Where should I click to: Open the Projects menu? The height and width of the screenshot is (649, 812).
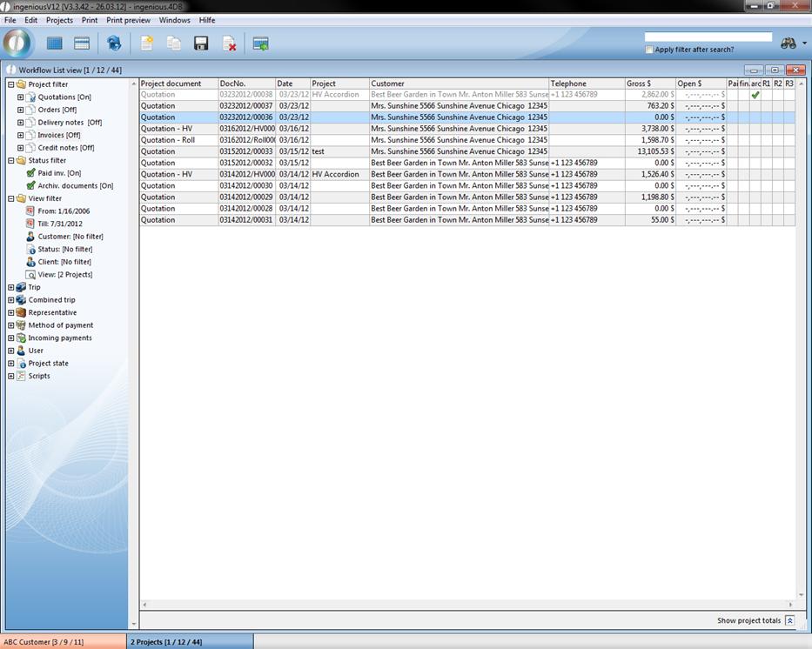click(x=59, y=20)
